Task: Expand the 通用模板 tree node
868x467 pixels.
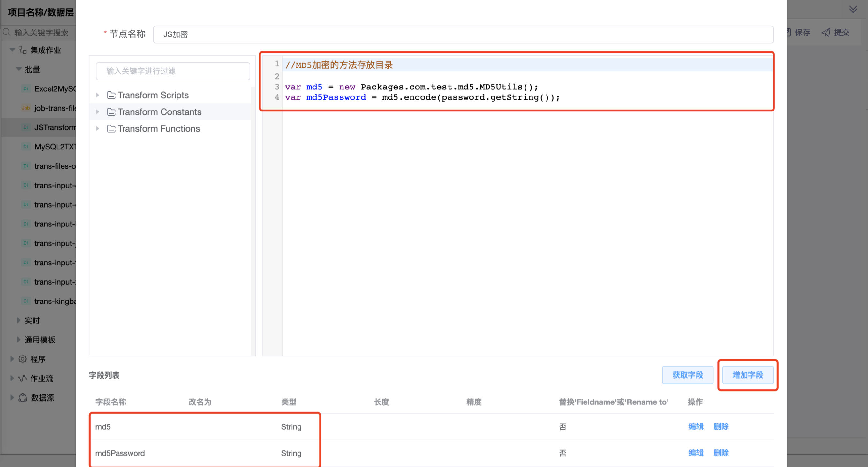Action: click(x=19, y=340)
